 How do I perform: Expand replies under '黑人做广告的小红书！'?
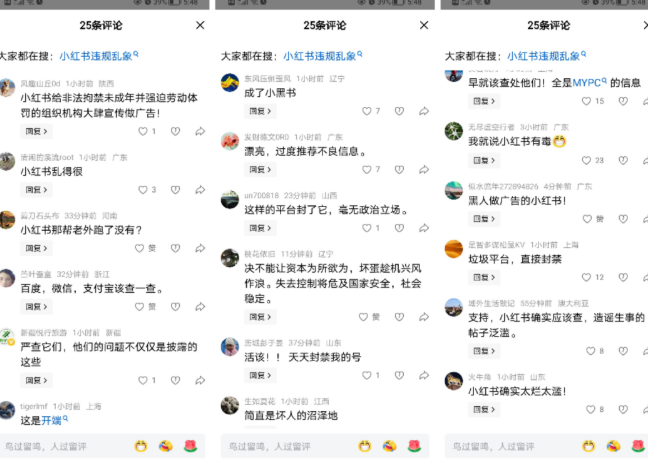[x=484, y=219]
